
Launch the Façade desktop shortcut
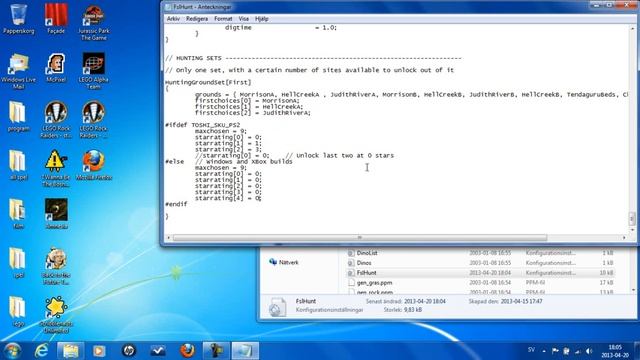pyautogui.click(x=56, y=19)
